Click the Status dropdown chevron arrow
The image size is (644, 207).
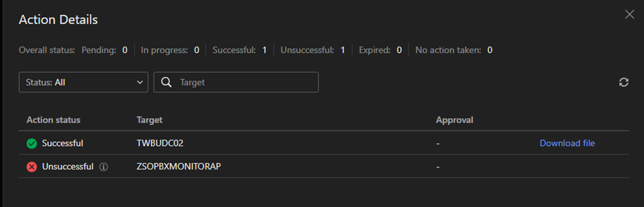pyautogui.click(x=140, y=82)
